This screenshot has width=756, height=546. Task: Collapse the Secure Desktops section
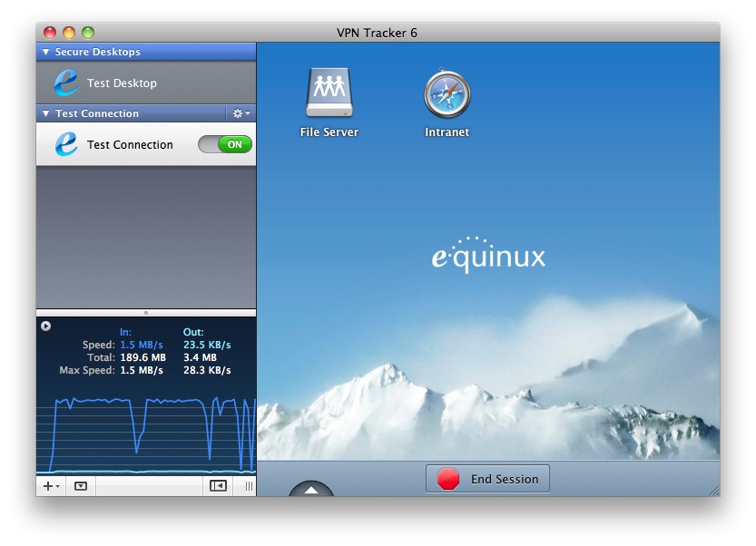click(x=45, y=53)
